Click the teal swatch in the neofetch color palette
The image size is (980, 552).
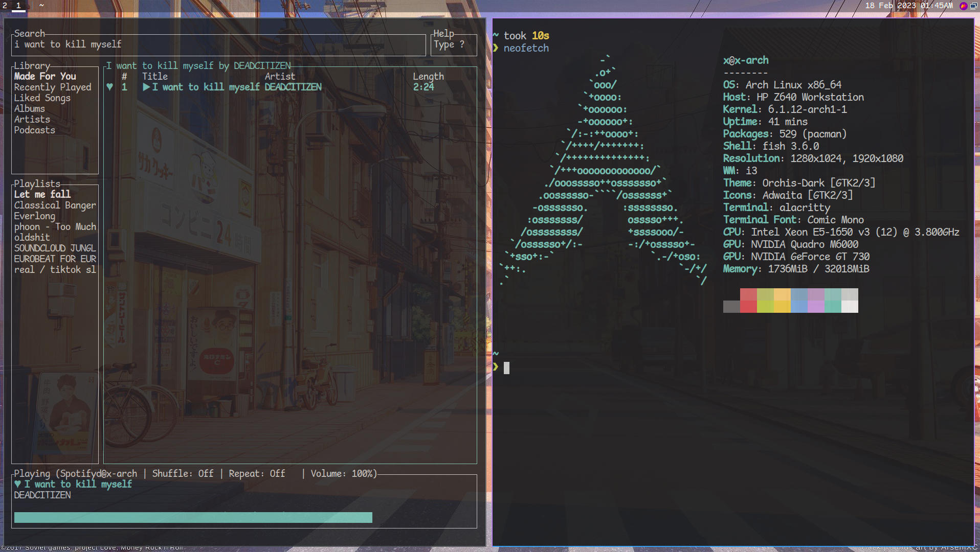coord(832,301)
